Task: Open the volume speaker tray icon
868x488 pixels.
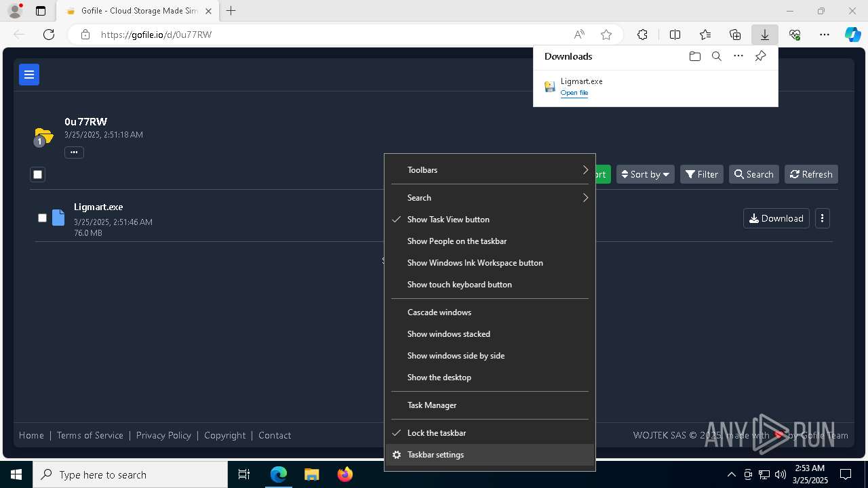Action: click(x=781, y=474)
